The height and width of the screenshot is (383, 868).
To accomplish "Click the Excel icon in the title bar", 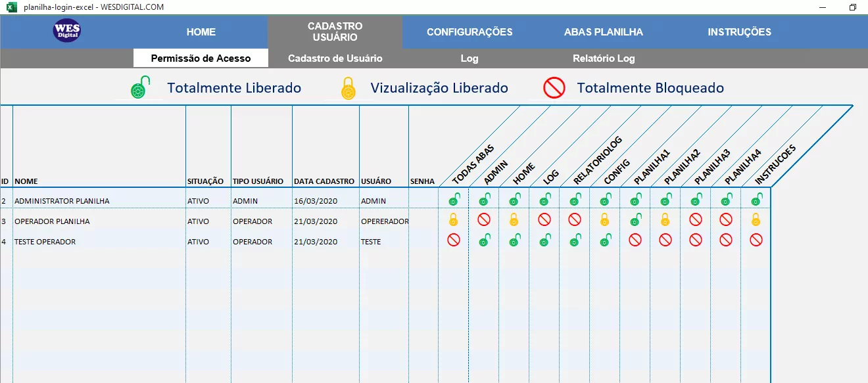I will coord(11,7).
